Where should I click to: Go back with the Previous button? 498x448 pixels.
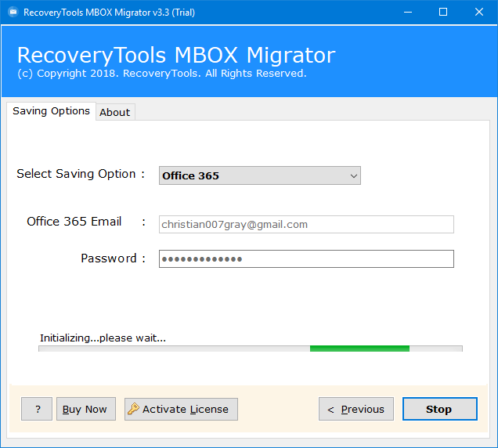coord(356,409)
